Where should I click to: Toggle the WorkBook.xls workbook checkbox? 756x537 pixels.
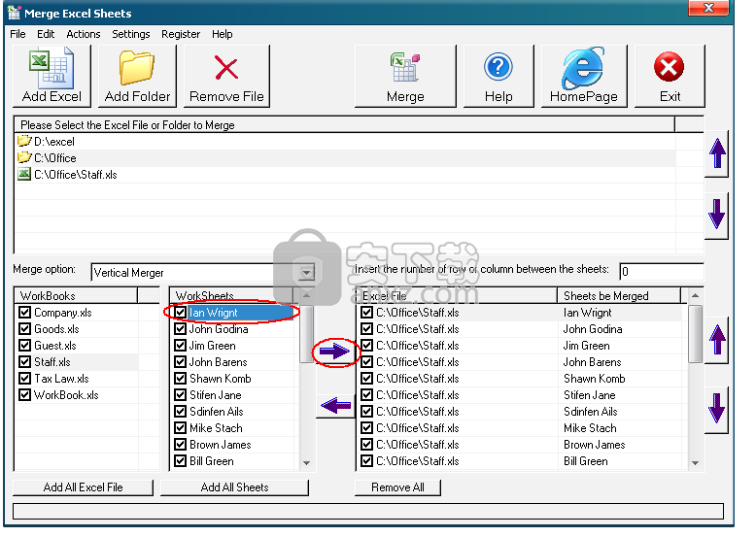[24, 395]
